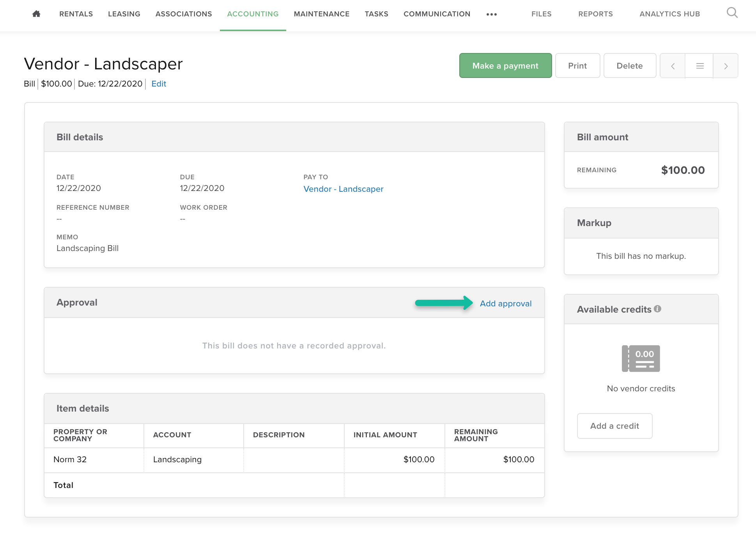
Task: Click the No vendor credits text
Action: (641, 389)
